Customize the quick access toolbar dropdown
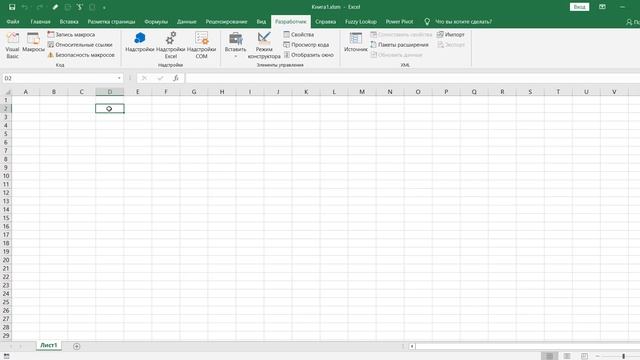This screenshot has height=360, width=640. (104, 7)
